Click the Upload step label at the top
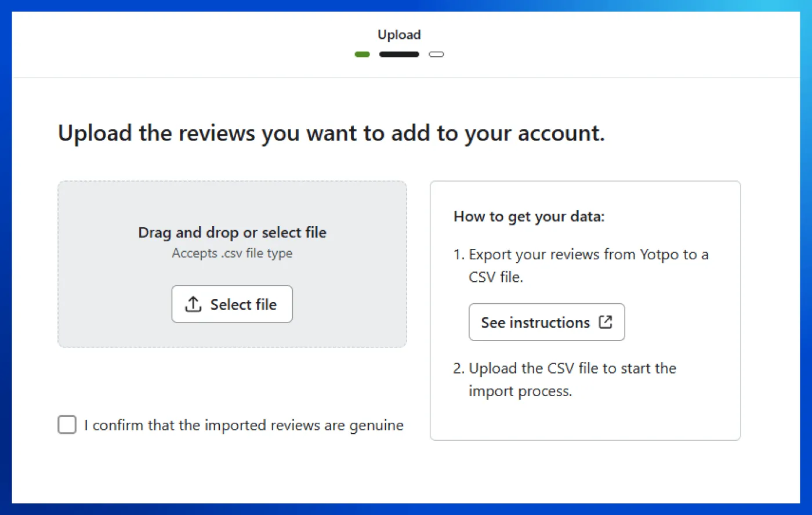The width and height of the screenshot is (812, 515). [399, 35]
